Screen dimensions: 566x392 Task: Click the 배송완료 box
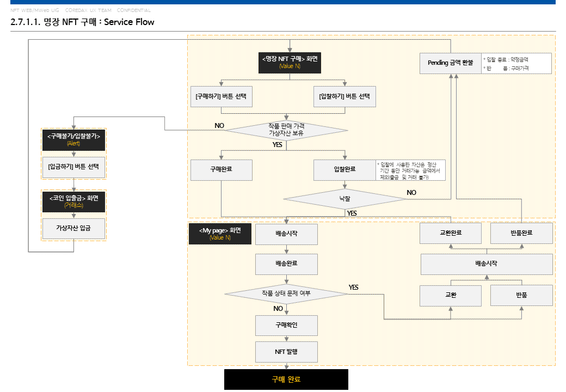point(286,264)
